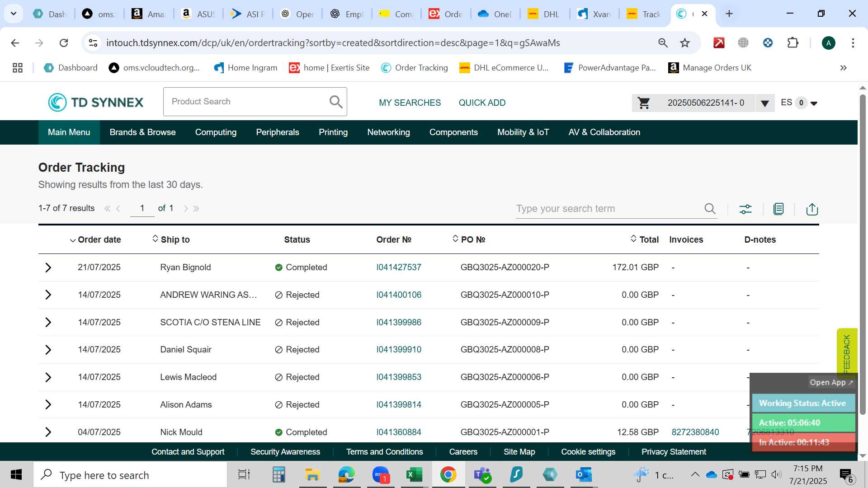Open the Networking menu
The image size is (868, 488).
[x=388, y=132]
